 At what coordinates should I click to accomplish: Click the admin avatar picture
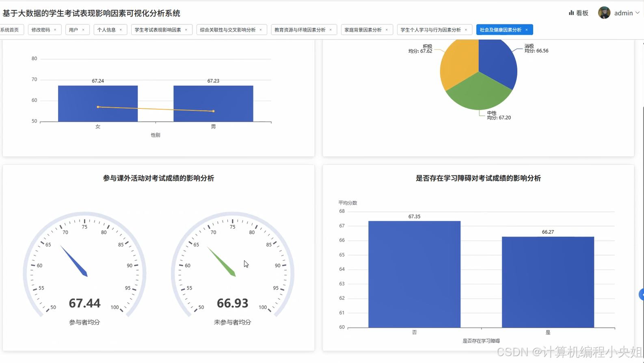point(604,13)
